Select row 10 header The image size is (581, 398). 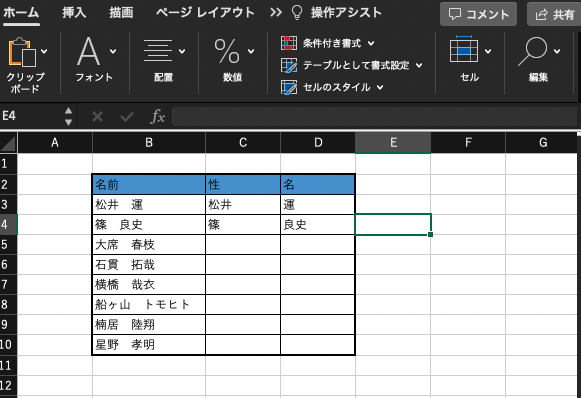9,345
